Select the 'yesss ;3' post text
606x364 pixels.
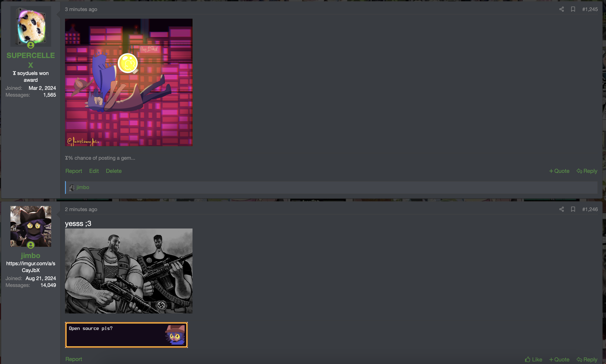tap(78, 223)
